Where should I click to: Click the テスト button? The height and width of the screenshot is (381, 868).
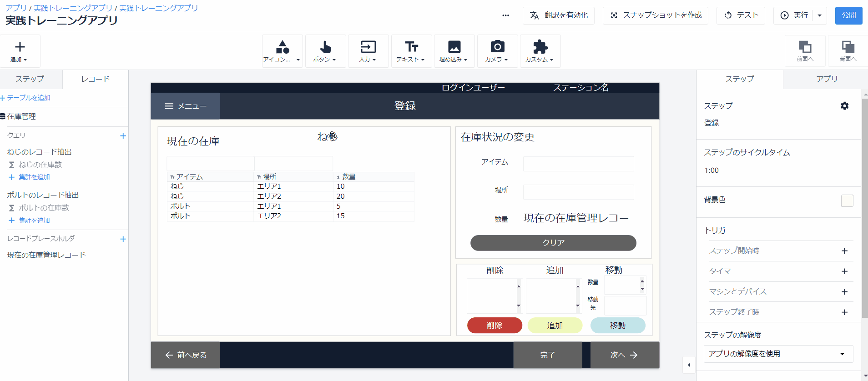[741, 15]
